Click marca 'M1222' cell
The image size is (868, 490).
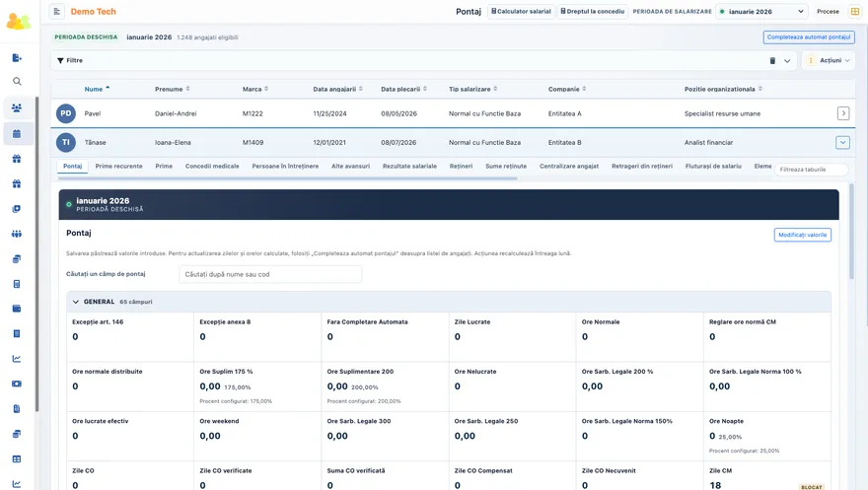click(x=253, y=113)
